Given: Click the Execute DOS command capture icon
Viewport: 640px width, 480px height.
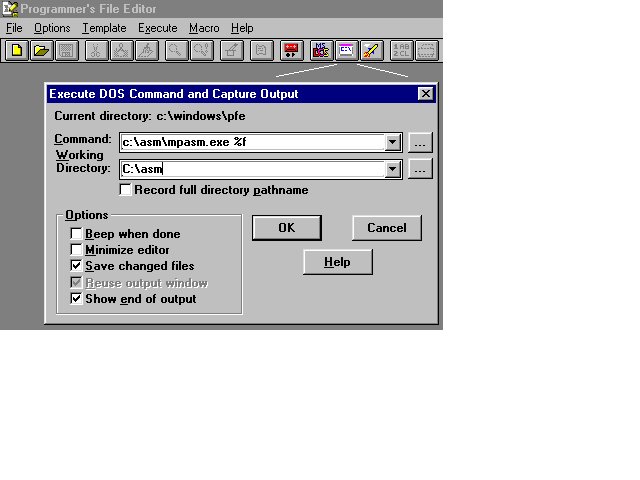Looking at the screenshot, I should click(346, 50).
